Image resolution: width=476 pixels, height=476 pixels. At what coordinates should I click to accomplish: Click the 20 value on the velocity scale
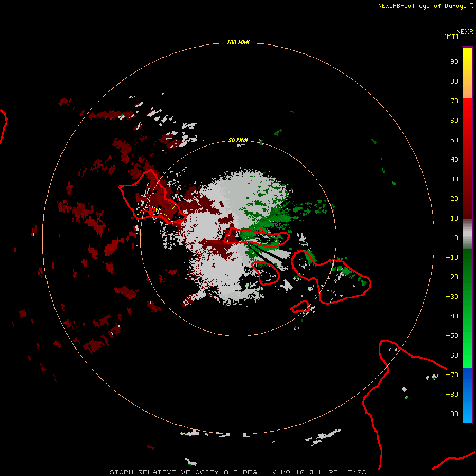pyautogui.click(x=454, y=198)
